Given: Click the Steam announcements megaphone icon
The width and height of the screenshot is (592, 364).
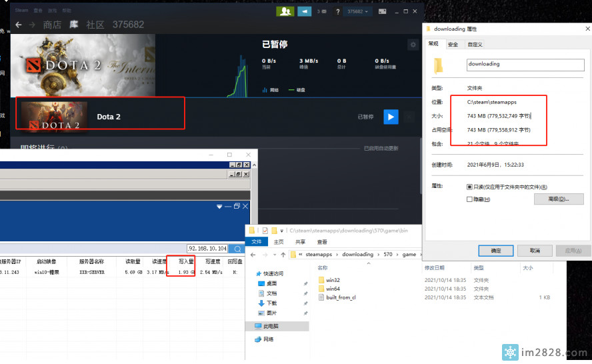Looking at the screenshot, I should point(304,11).
